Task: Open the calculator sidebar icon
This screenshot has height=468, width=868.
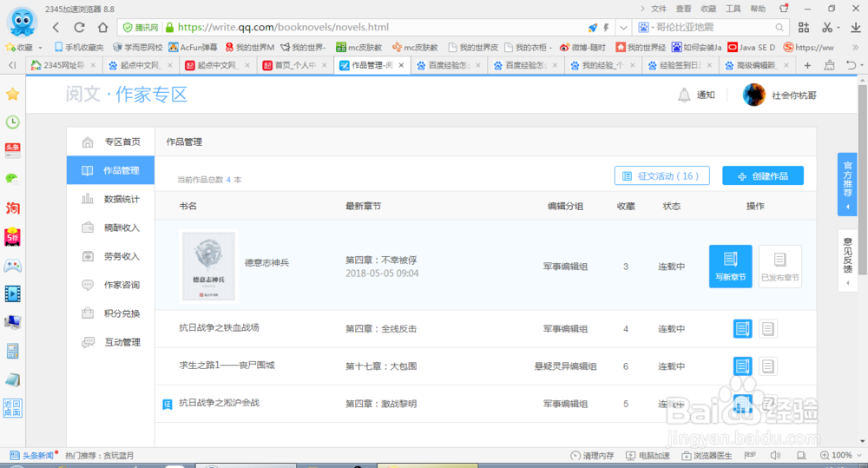Action: click(x=13, y=351)
